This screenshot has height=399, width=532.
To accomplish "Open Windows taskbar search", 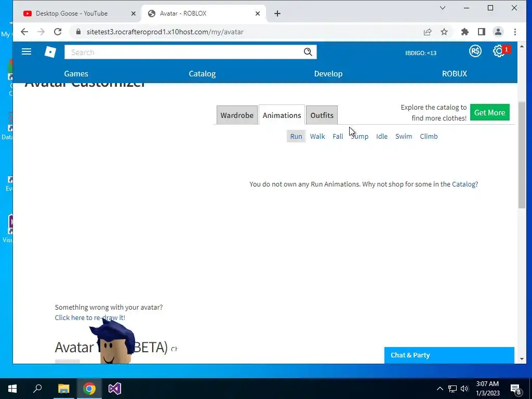I will click(x=37, y=389).
